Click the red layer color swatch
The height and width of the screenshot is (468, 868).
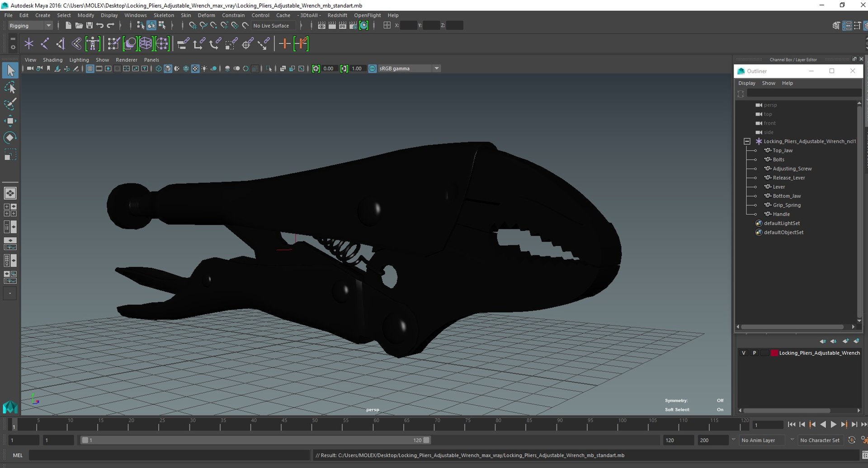(x=774, y=353)
